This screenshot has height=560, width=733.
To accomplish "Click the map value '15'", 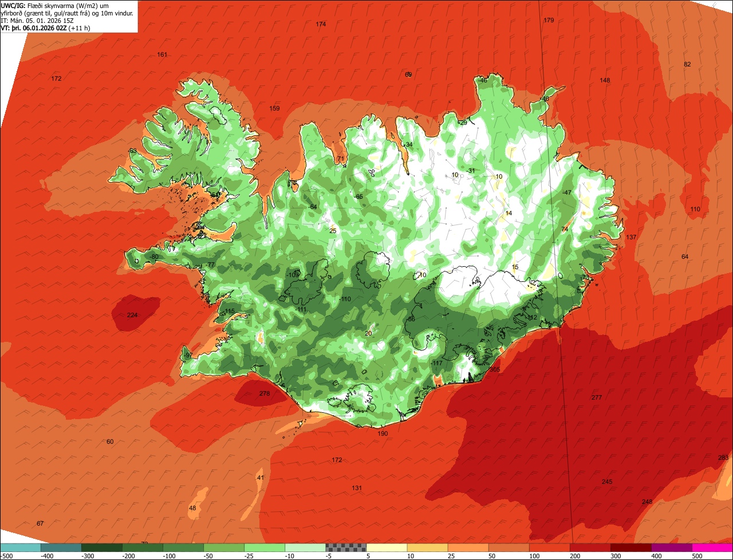I will pyautogui.click(x=515, y=267).
